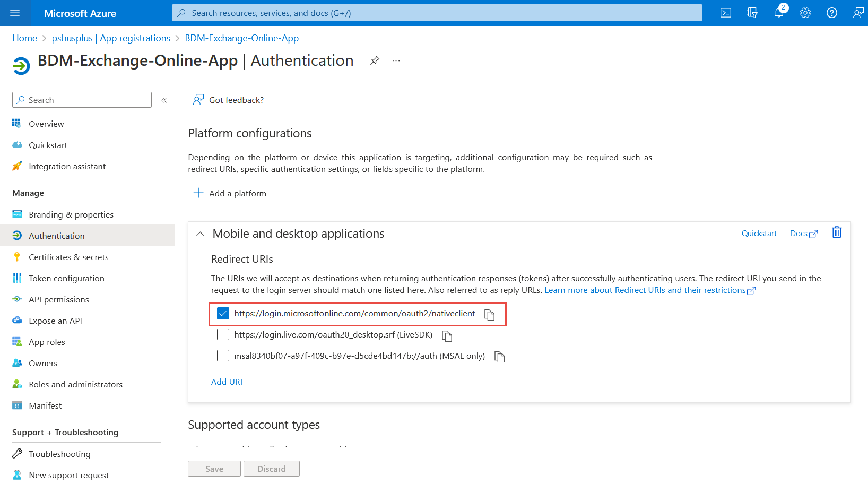Uncheck the nativeclient redirect URI checkbox
Screen dimensions: 868x484
[223, 314]
